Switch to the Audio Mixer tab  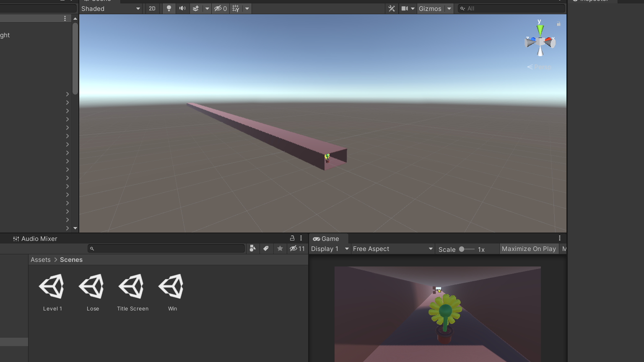[35, 239]
